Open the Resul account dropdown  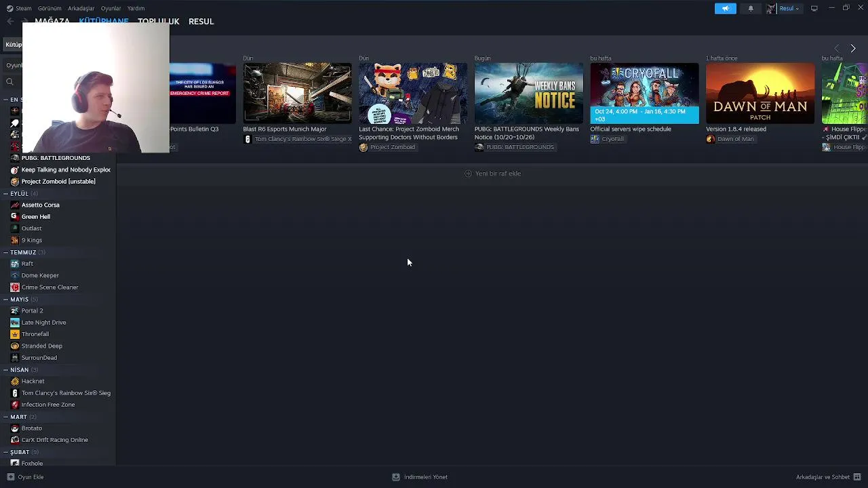coord(789,8)
